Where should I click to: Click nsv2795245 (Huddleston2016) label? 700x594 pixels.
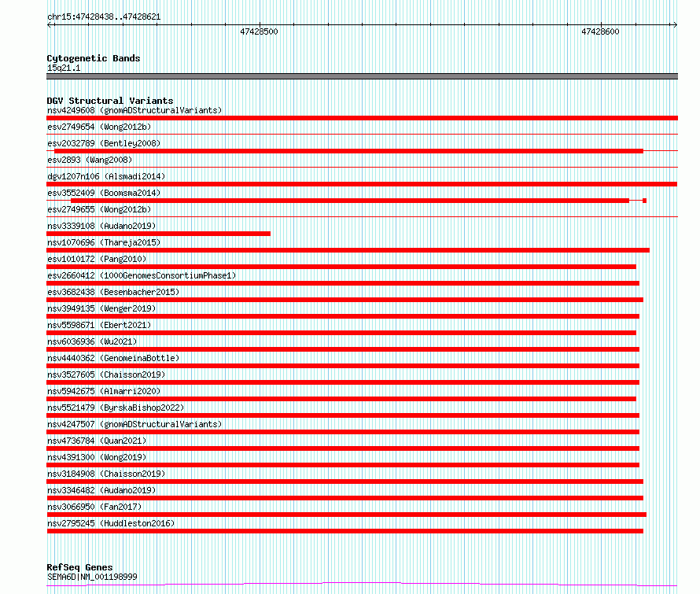[111, 523]
